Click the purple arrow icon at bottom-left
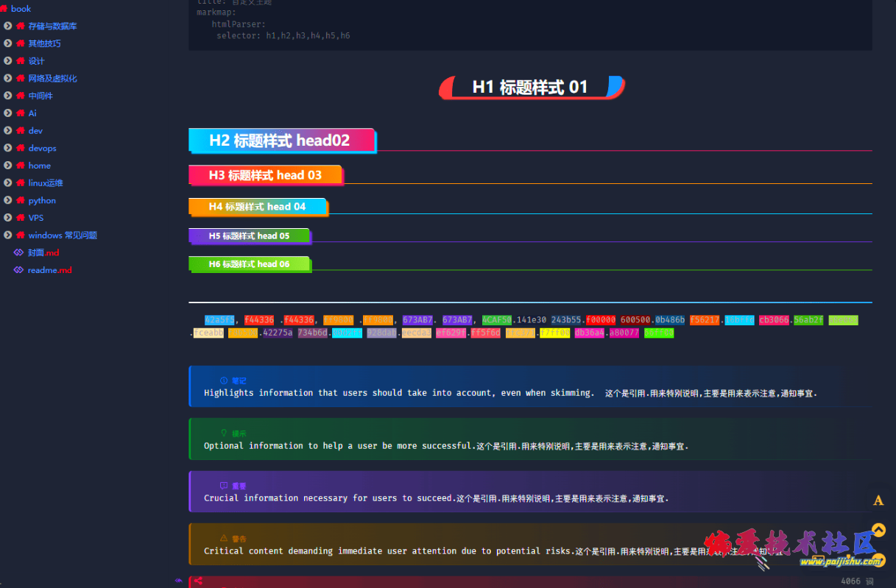The height and width of the screenshot is (588, 896). (x=178, y=581)
